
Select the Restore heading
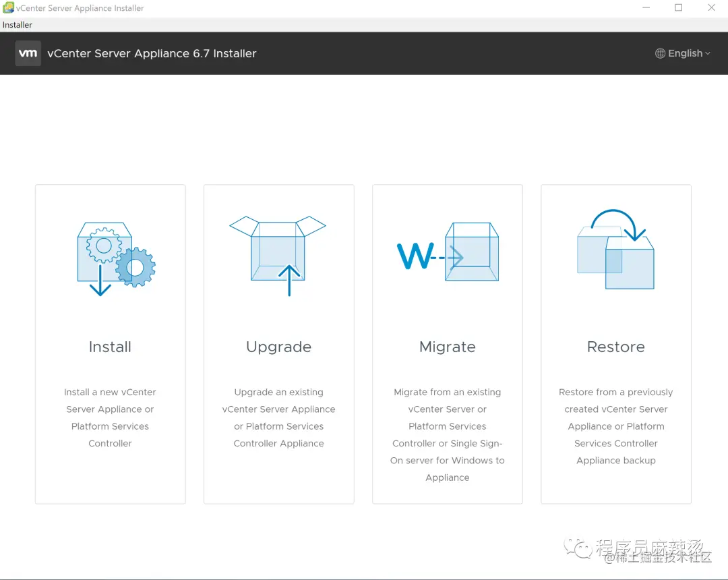[x=615, y=347]
